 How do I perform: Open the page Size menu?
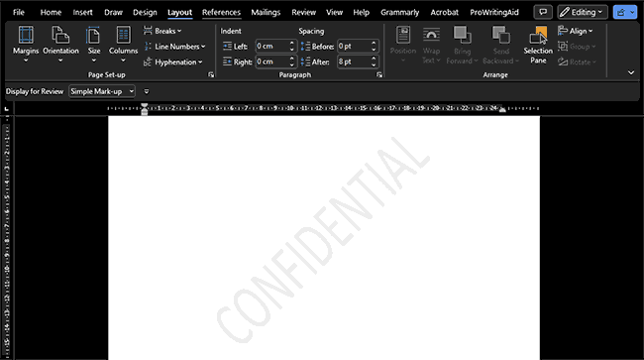94,45
